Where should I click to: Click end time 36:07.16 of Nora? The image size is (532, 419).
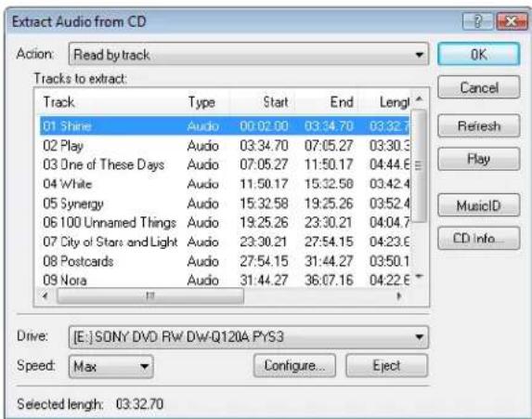pos(329,281)
